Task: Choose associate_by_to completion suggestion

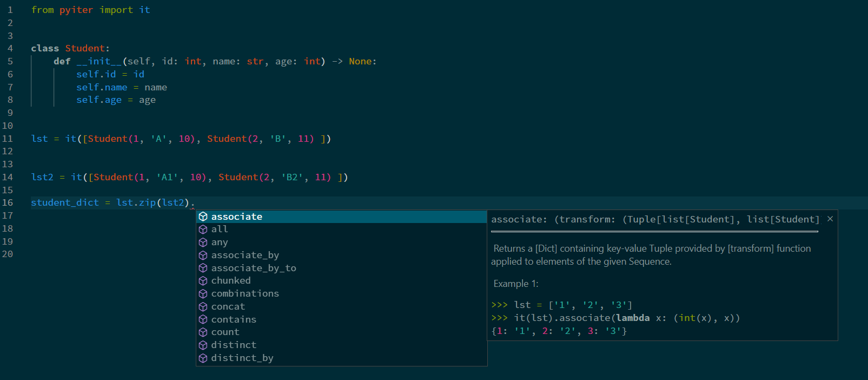Action: point(254,268)
